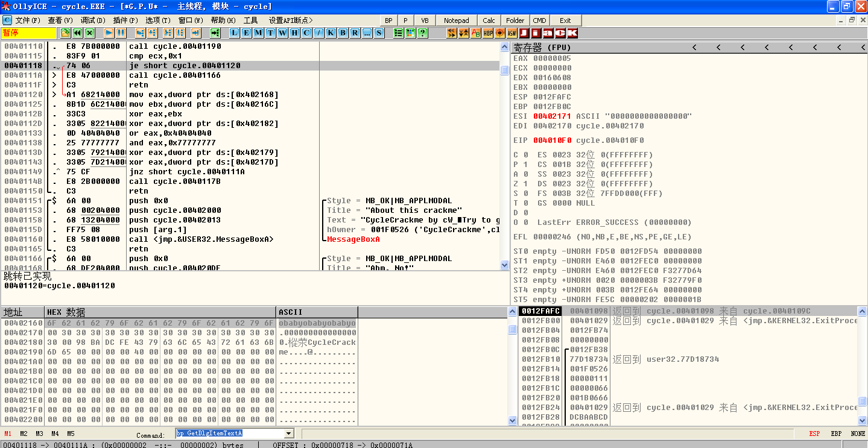The width and height of the screenshot is (868, 448).
Task: Open debugging options list icon
Action: pos(398,33)
